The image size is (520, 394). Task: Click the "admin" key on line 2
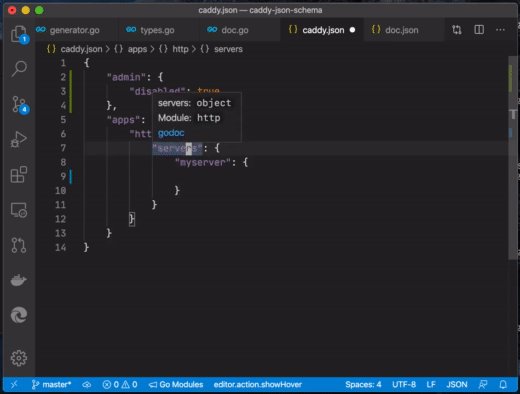click(126, 77)
